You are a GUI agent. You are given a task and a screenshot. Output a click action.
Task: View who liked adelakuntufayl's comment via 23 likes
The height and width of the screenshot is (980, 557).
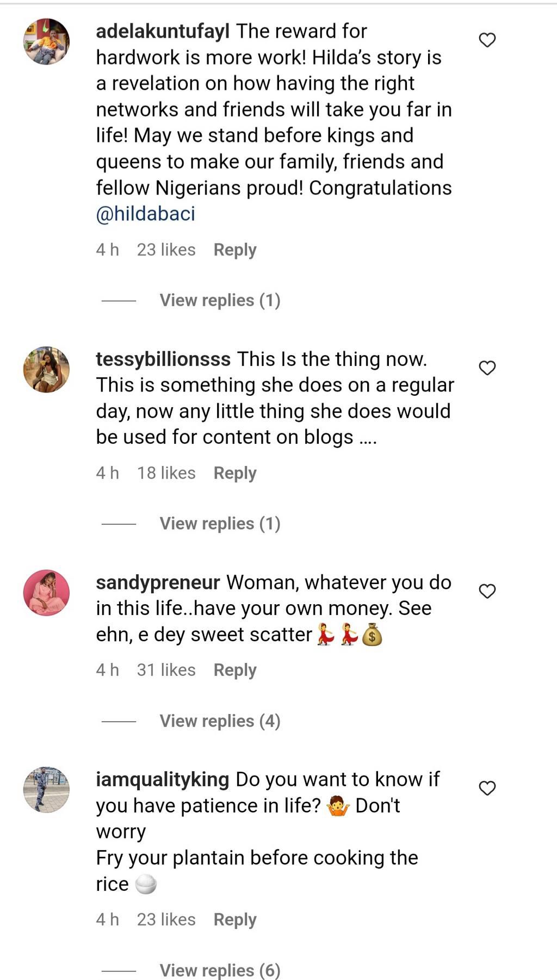click(166, 250)
